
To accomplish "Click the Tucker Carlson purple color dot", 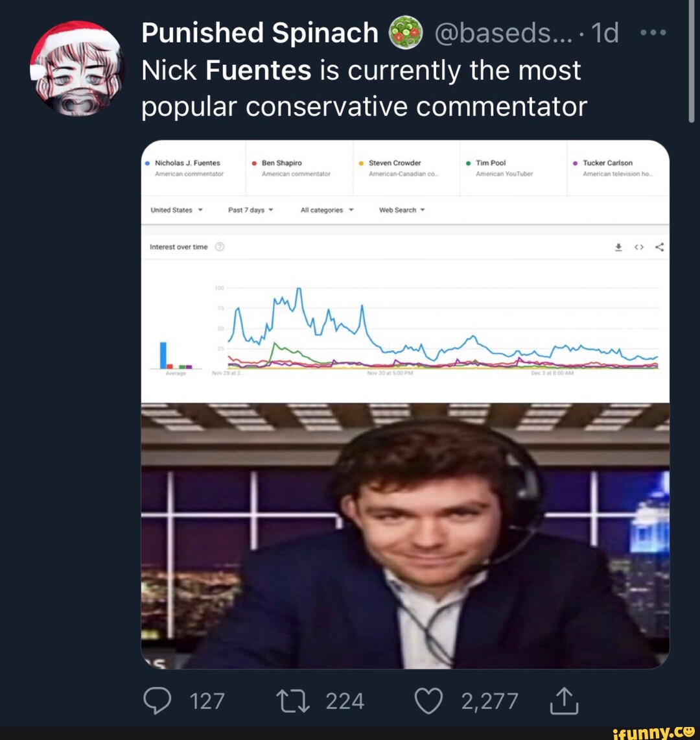I will click(x=574, y=163).
